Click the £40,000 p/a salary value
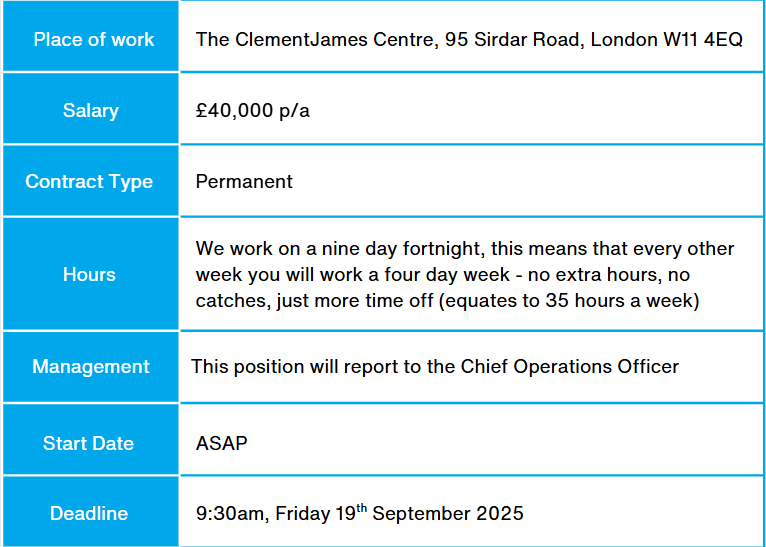 (253, 111)
